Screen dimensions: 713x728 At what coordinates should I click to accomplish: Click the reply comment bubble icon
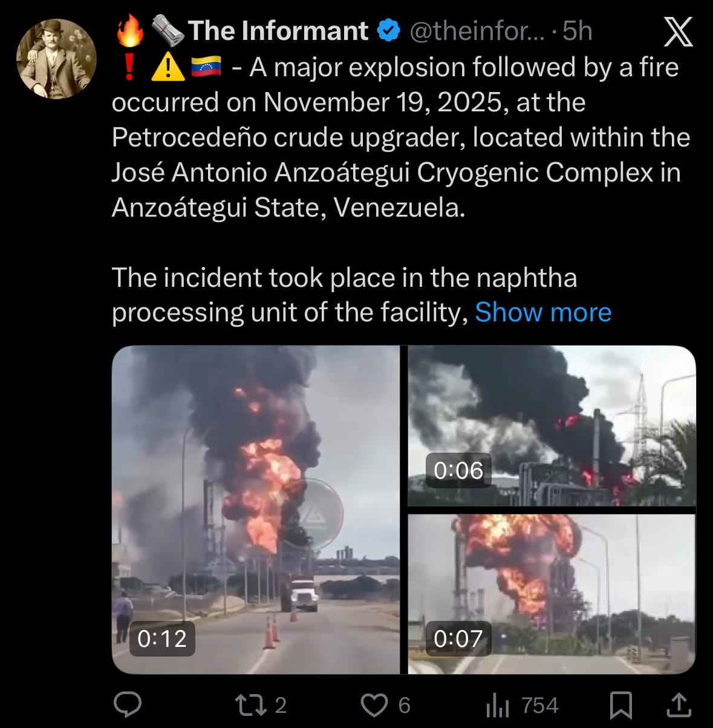[x=128, y=704]
